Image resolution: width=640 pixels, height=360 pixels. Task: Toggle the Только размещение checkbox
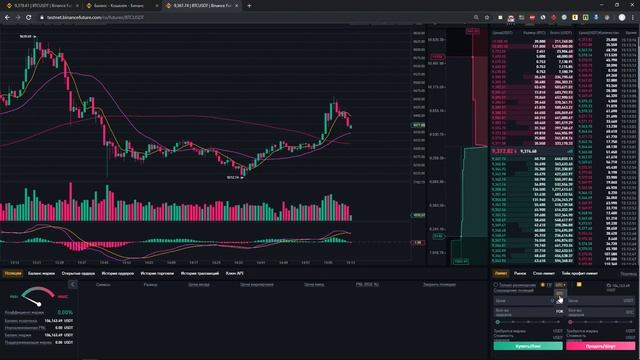(x=496, y=285)
